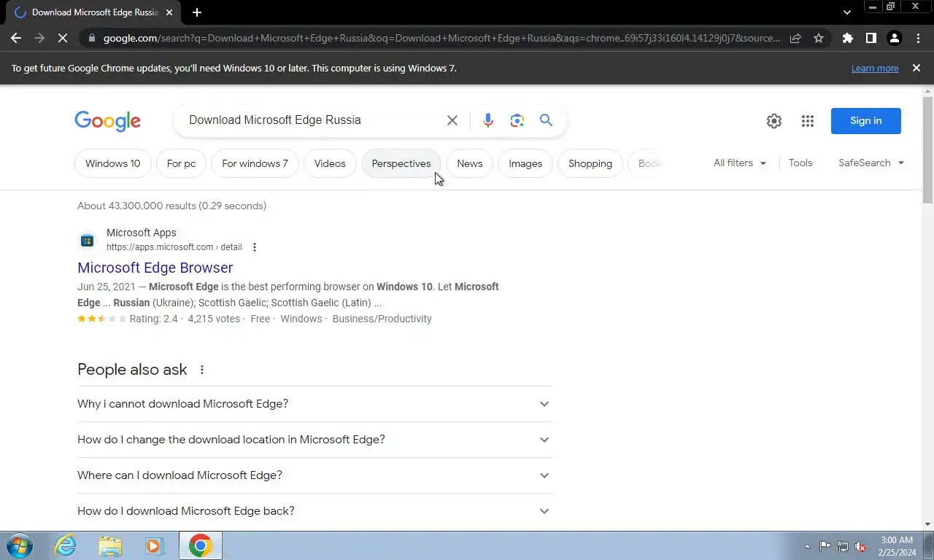The width and height of the screenshot is (934, 560).
Task: Open Windows Explorer folder in taskbar
Action: (x=110, y=545)
